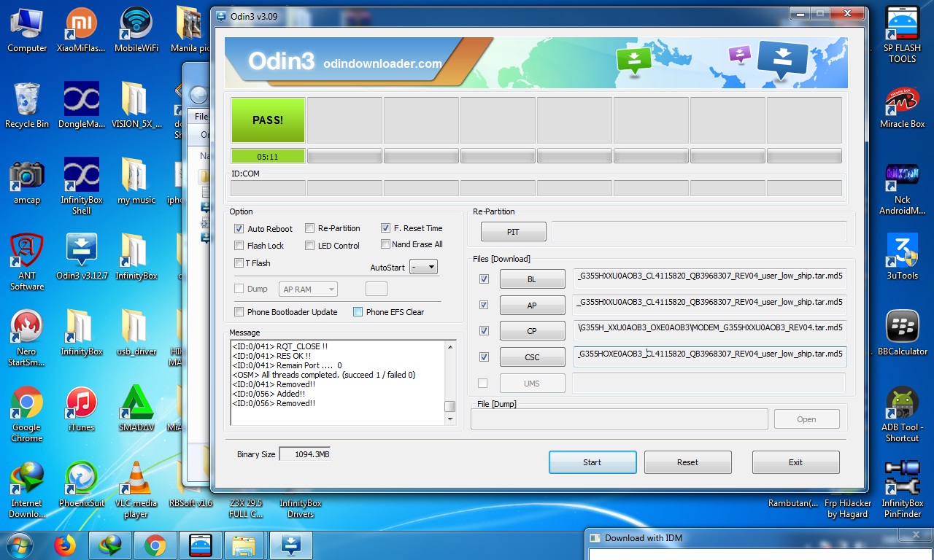Uncheck the BL file checkbox
Viewport: 934px width, 560px height.
(483, 279)
